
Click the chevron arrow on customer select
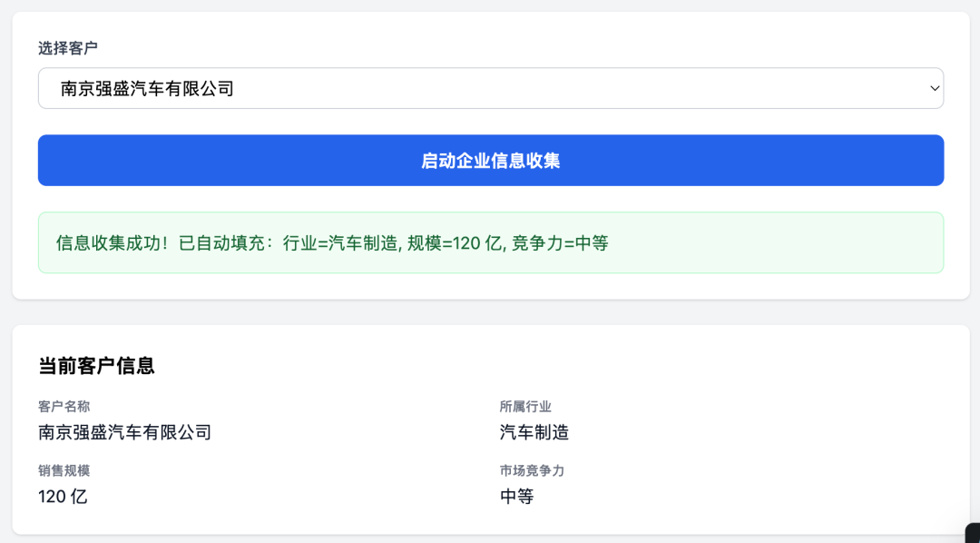pyautogui.click(x=934, y=88)
